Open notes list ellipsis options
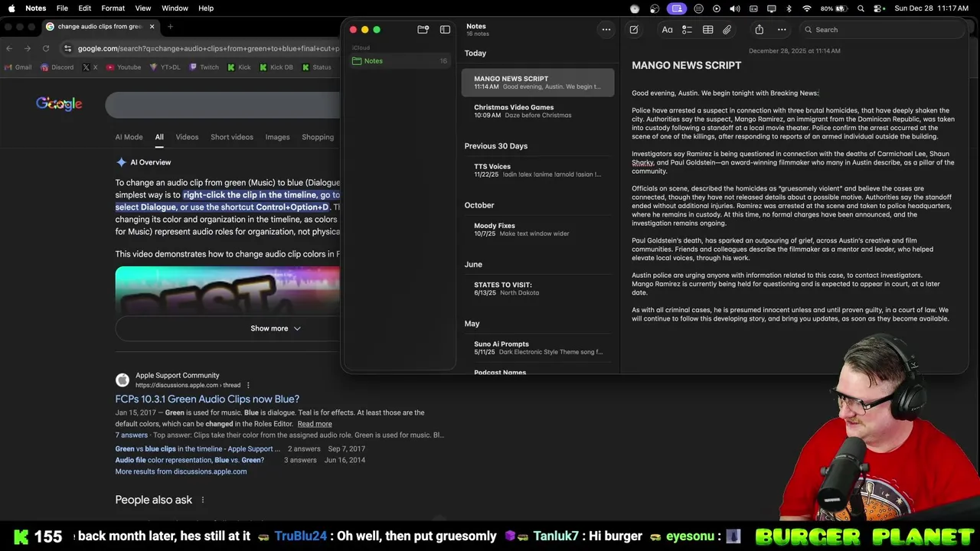The width and height of the screenshot is (980, 551). (606, 30)
